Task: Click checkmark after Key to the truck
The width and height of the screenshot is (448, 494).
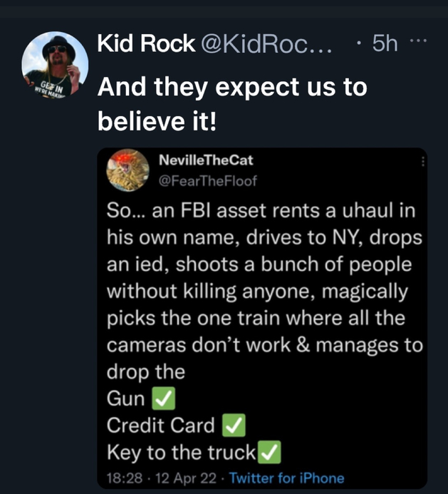Action: (x=269, y=452)
